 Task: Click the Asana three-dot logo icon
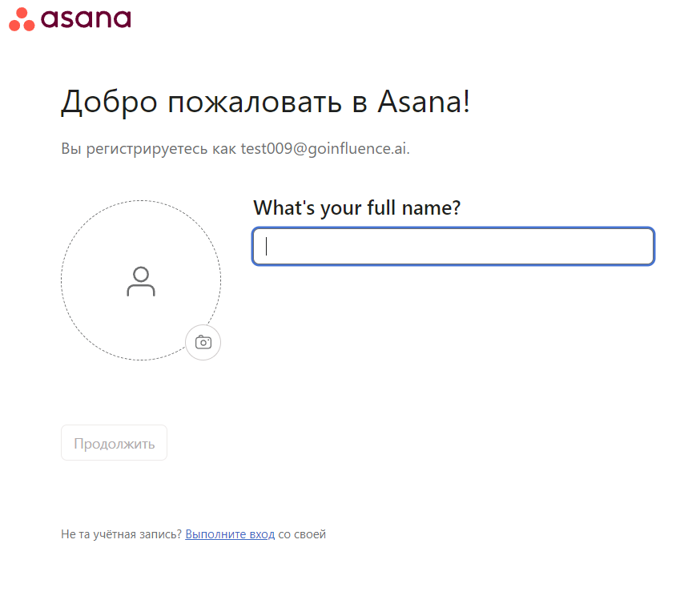pos(22,19)
